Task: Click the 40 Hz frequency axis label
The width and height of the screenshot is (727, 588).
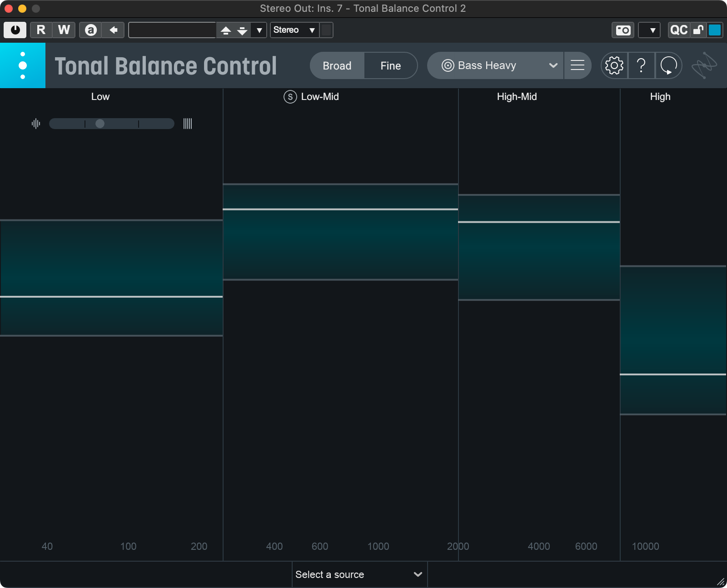Action: (47, 546)
